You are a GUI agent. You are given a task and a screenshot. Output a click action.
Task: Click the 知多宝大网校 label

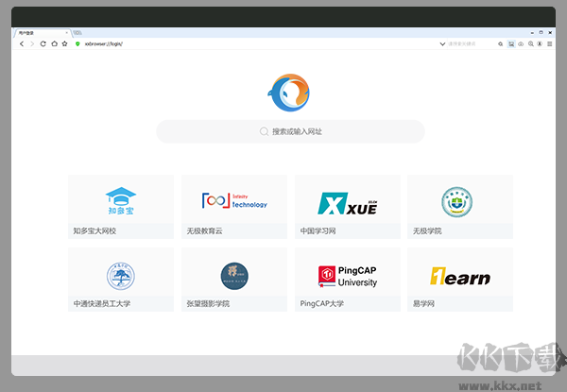[x=94, y=230]
